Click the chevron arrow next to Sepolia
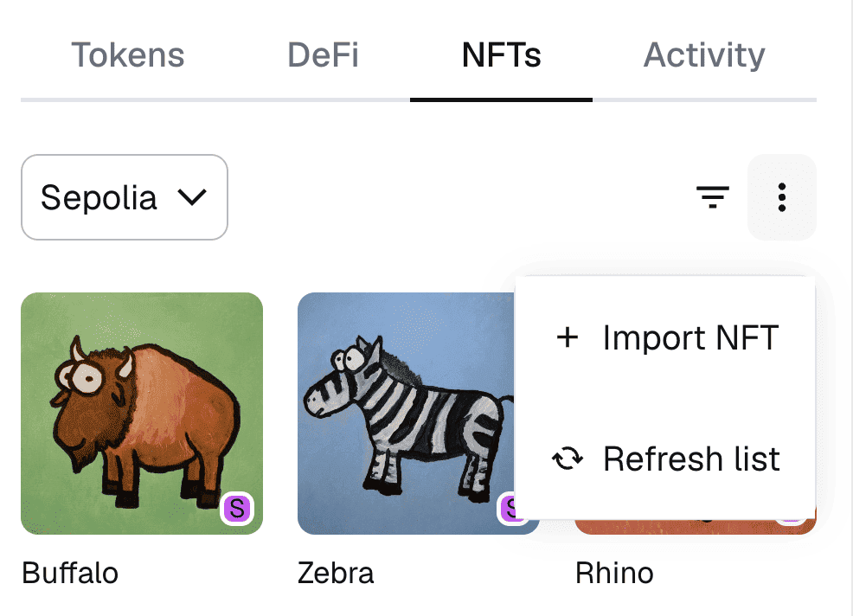Screen dimensions: 853x616 pyautogui.click(x=191, y=198)
